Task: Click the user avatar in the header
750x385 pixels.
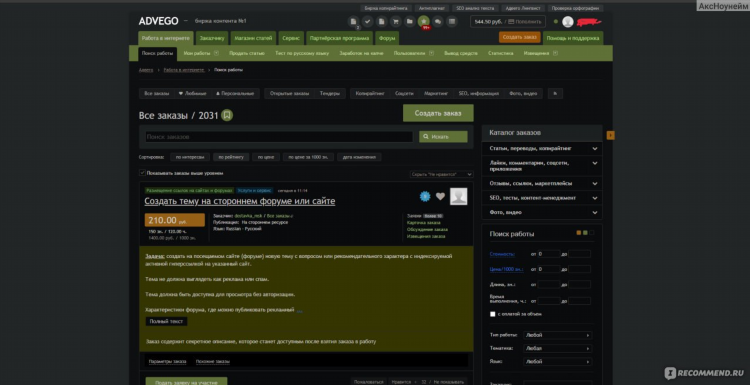Action: pyautogui.click(x=568, y=22)
